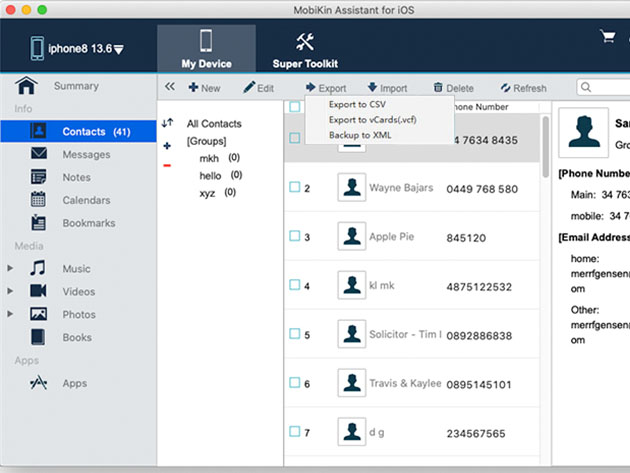Click New contact button
Viewport: 630px width, 473px height.
205,88
